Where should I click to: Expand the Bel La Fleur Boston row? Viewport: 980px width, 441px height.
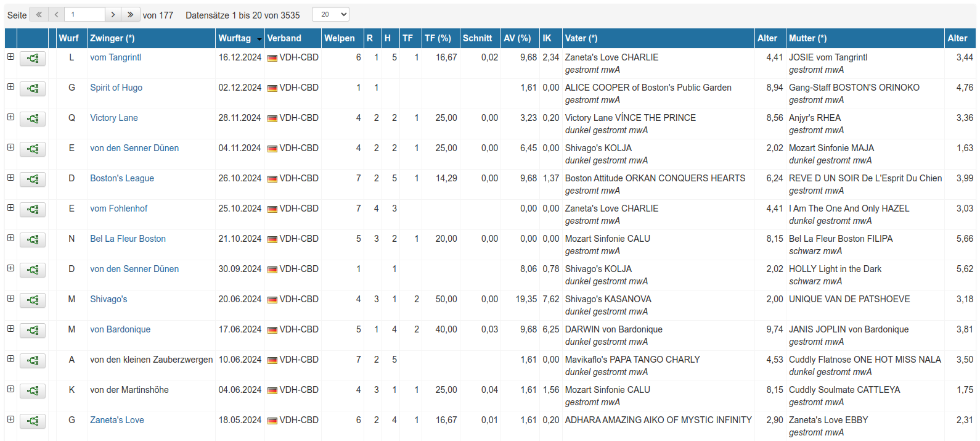[x=10, y=237]
